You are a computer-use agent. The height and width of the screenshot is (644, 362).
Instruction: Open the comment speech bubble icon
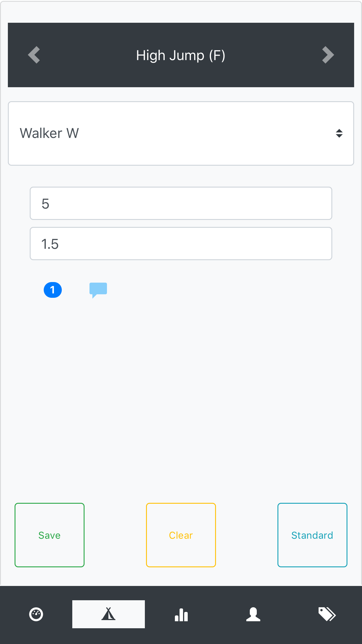coord(98,290)
